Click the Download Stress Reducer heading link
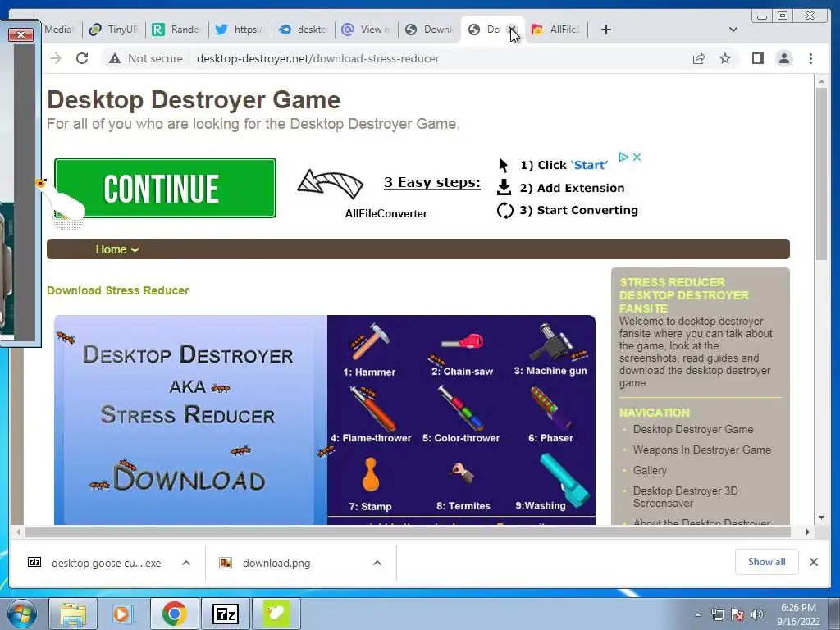The image size is (840, 630). [118, 290]
